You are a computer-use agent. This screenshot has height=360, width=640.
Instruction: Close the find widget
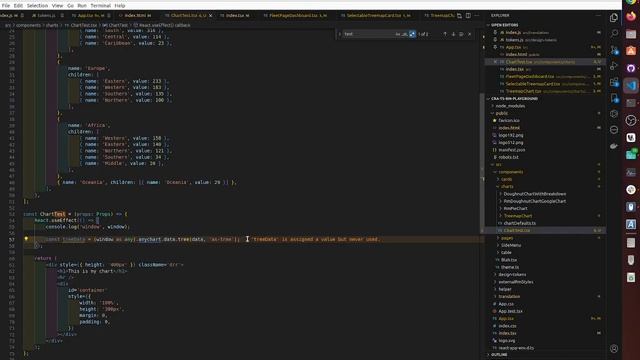(469, 34)
